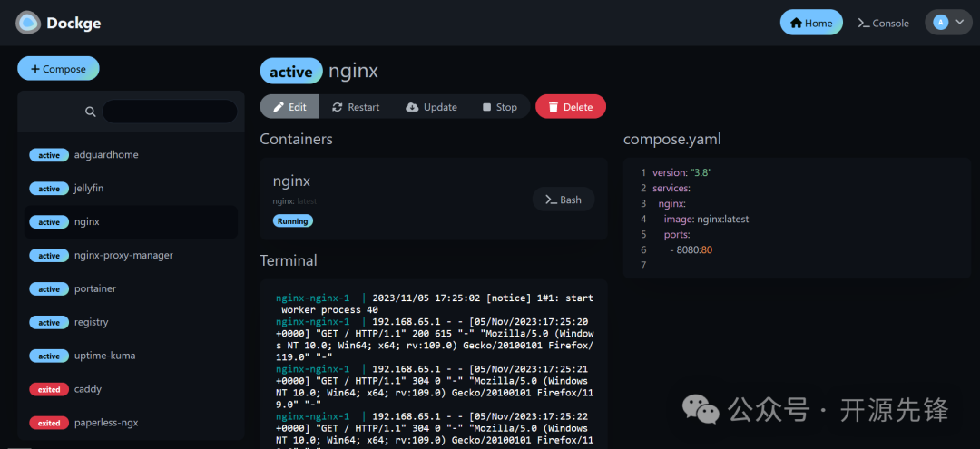Click active badge next to adguardhome

[x=49, y=155]
